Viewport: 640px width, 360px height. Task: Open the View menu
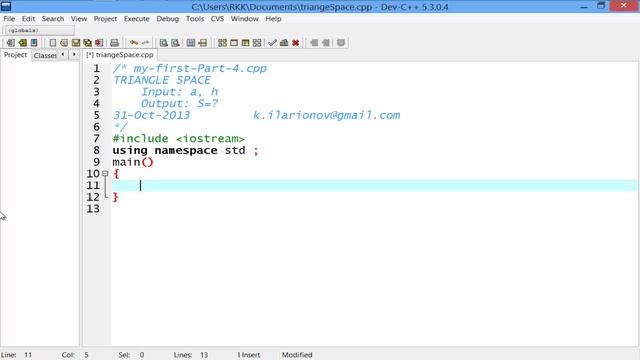pos(79,19)
